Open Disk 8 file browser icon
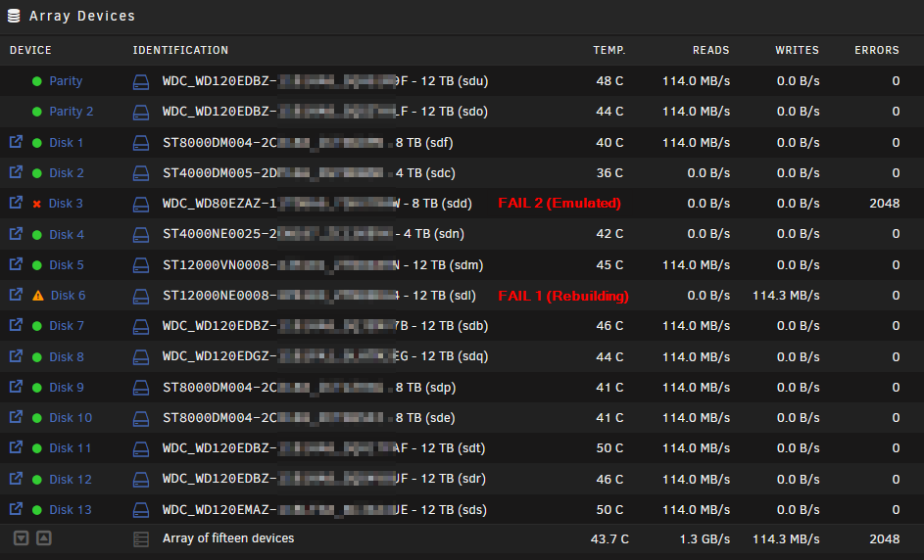 (x=16, y=355)
